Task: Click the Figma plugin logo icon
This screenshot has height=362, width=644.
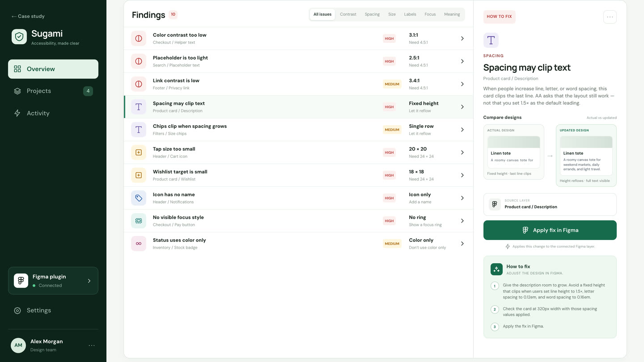Action: (21, 281)
